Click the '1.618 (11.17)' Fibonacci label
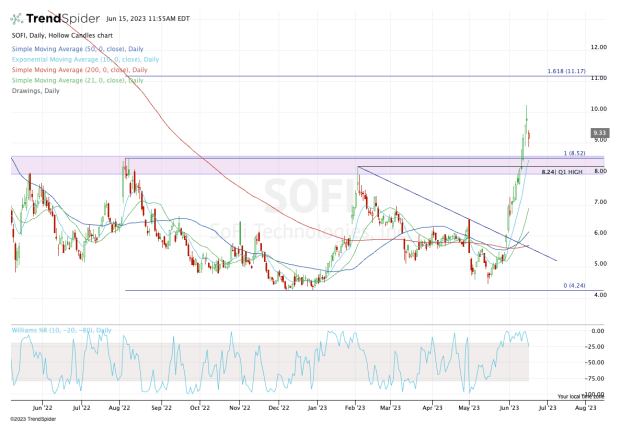Viewport: 620px width, 424px height. (x=567, y=71)
